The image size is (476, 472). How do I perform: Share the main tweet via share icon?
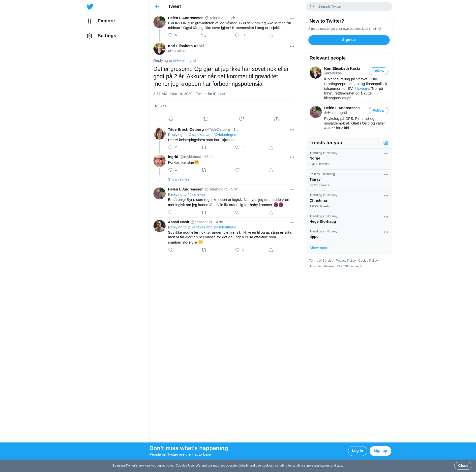(276, 119)
